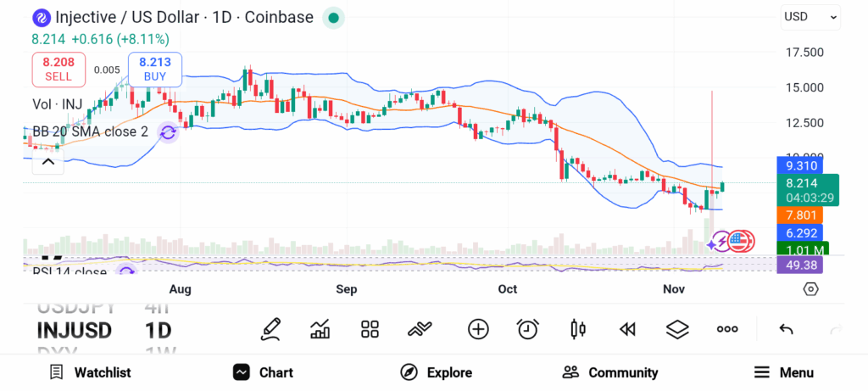Tap the circled plus icon

tap(478, 329)
